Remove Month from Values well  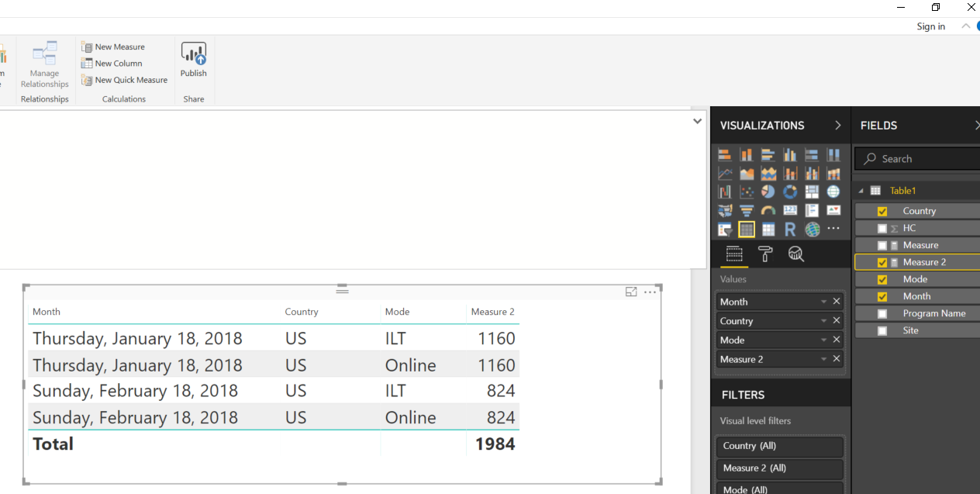pyautogui.click(x=837, y=302)
